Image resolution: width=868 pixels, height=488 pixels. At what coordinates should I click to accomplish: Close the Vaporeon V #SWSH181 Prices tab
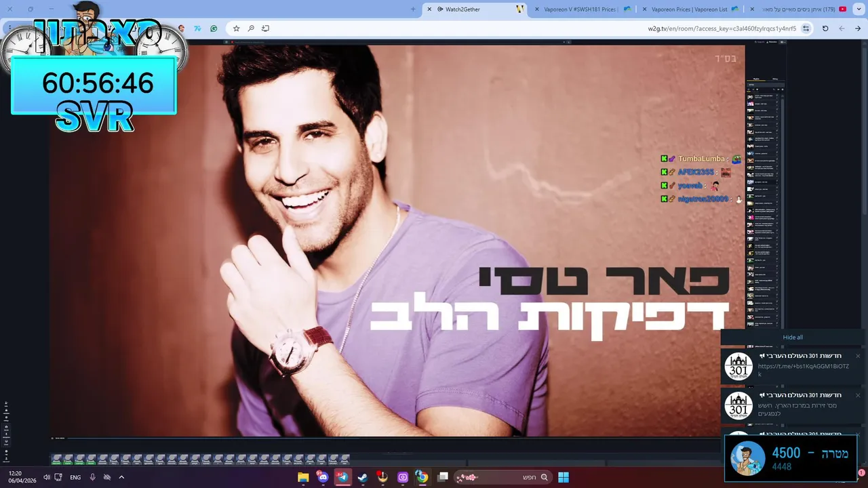537,9
